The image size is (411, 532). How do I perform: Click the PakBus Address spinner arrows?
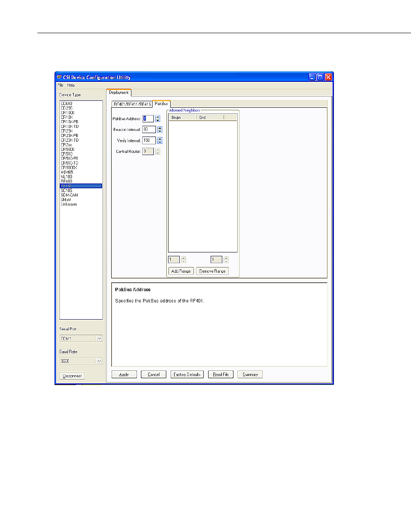158,118
